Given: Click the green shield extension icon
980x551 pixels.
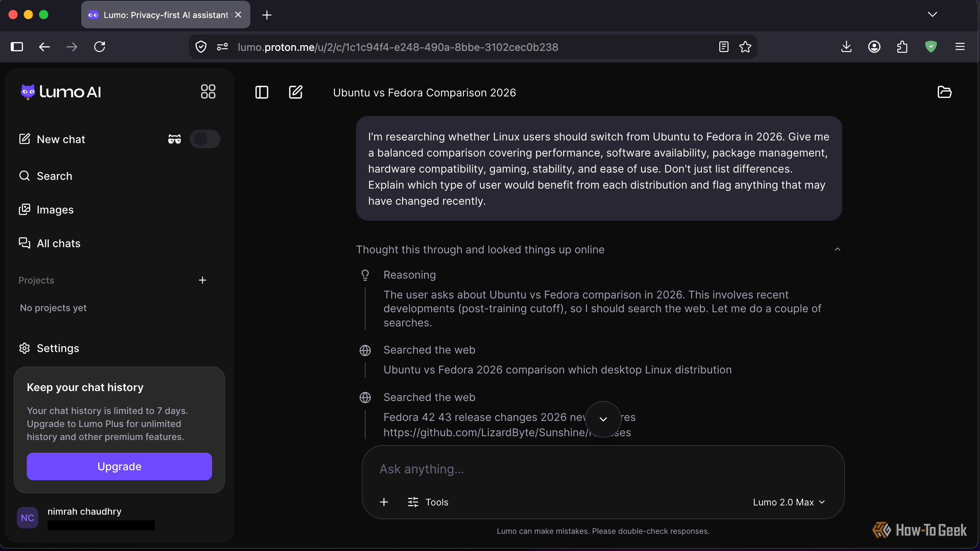Looking at the screenshot, I should pyautogui.click(x=931, y=47).
